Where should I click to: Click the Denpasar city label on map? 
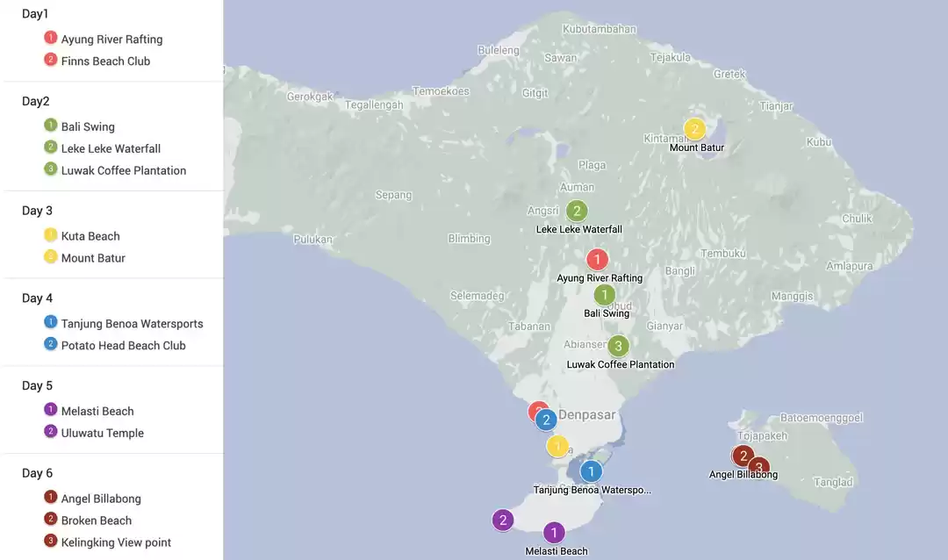[x=587, y=414]
